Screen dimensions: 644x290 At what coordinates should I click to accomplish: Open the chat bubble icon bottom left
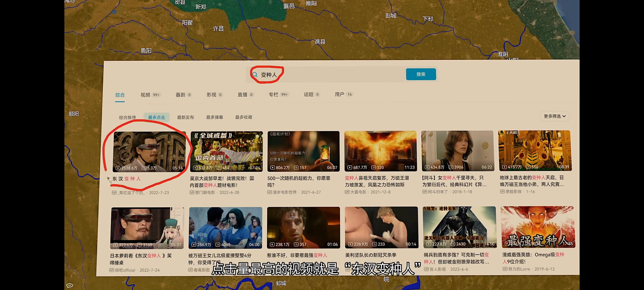coord(69,285)
